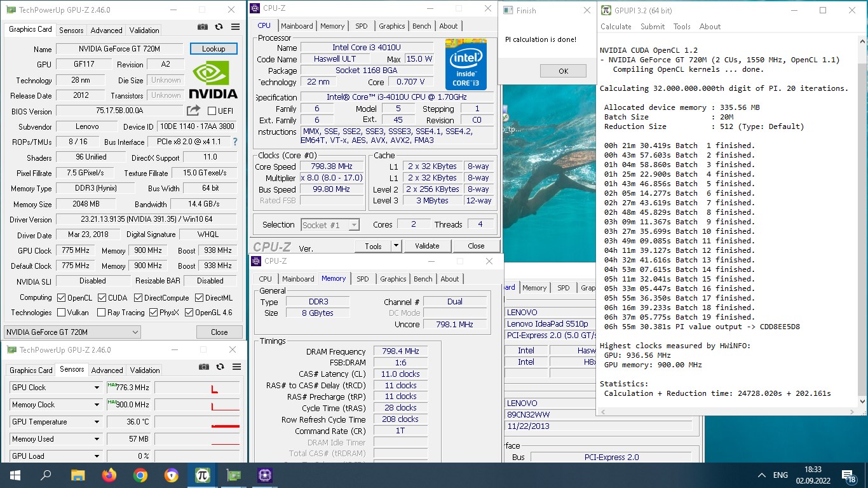Open the About menu in GPUPI

pyautogui.click(x=710, y=27)
